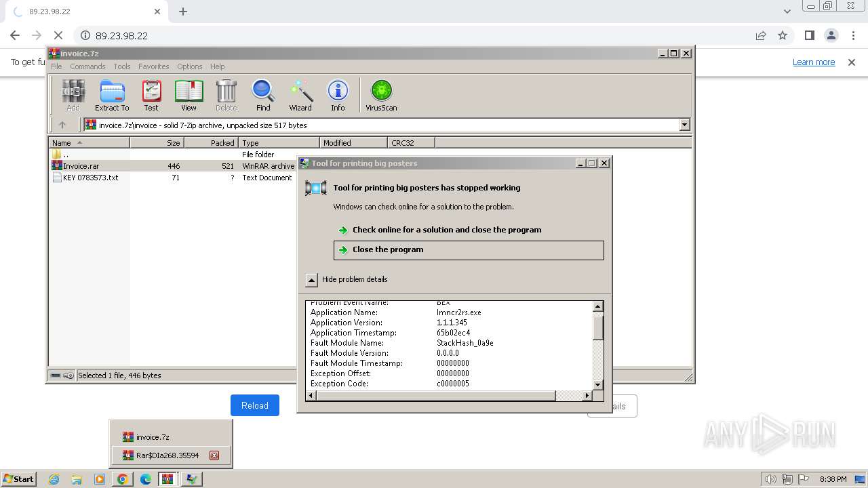This screenshot has height=488, width=868.
Task: Click Microsoft Edge icon in taskbar
Action: pyautogui.click(x=145, y=479)
